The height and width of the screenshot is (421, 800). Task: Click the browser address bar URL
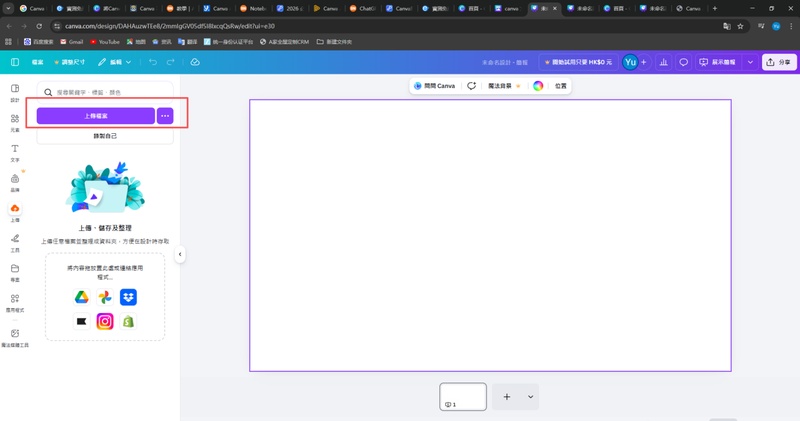[x=170, y=26]
